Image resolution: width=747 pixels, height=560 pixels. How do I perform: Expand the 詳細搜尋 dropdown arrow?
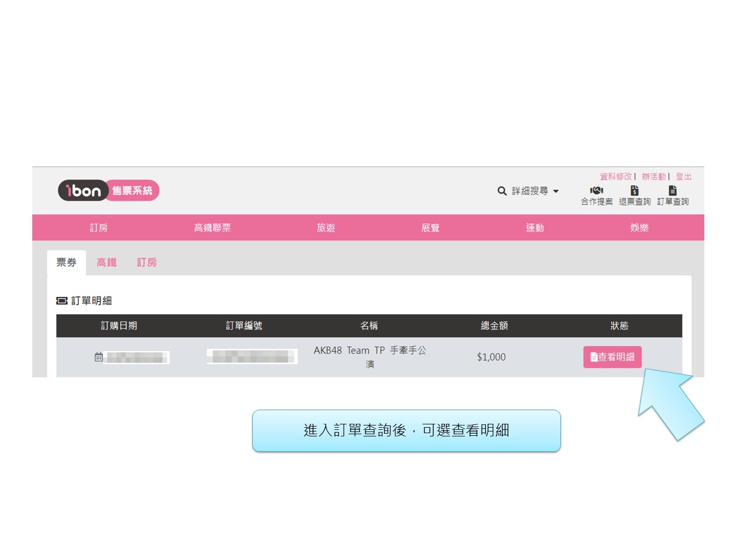click(556, 191)
